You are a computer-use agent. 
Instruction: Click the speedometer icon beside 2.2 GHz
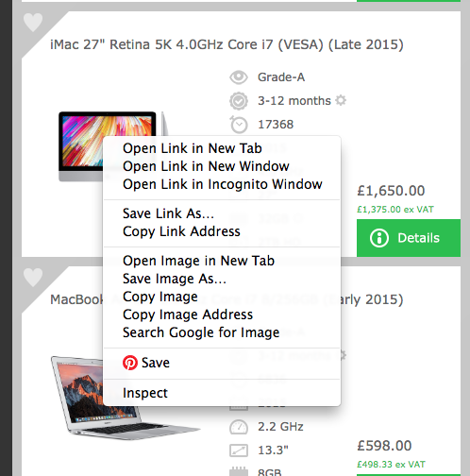click(239, 427)
